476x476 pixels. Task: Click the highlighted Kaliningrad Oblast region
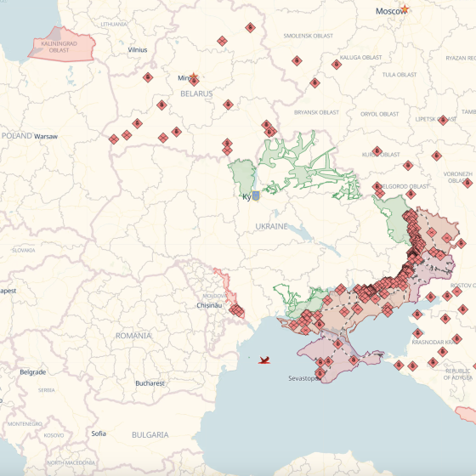[x=62, y=47]
